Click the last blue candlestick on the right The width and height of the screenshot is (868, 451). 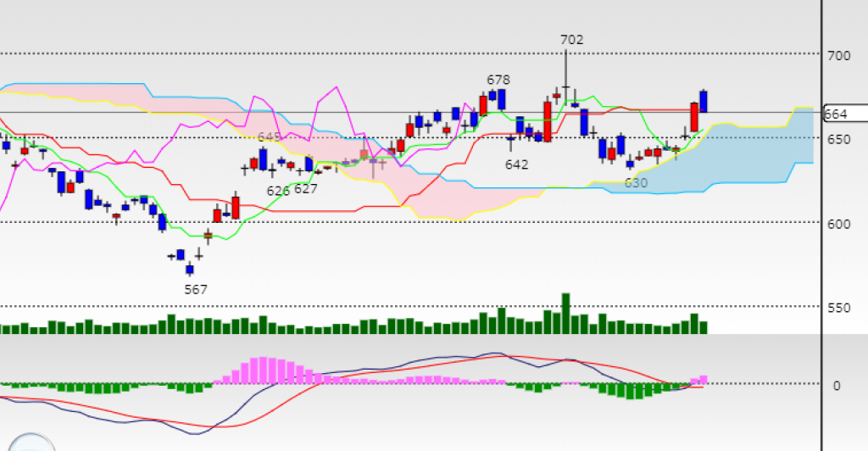704,101
